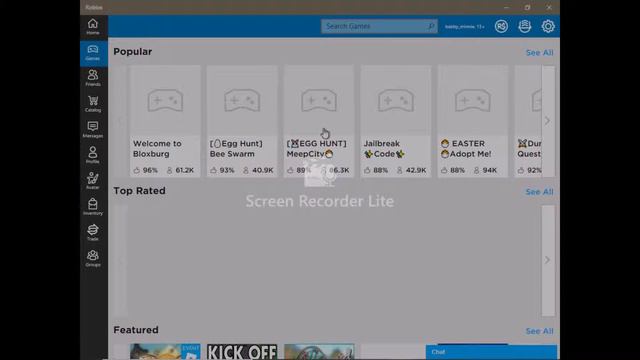Image resolution: width=640 pixels, height=360 pixels.
Task: Open the settings gear
Action: click(548, 26)
